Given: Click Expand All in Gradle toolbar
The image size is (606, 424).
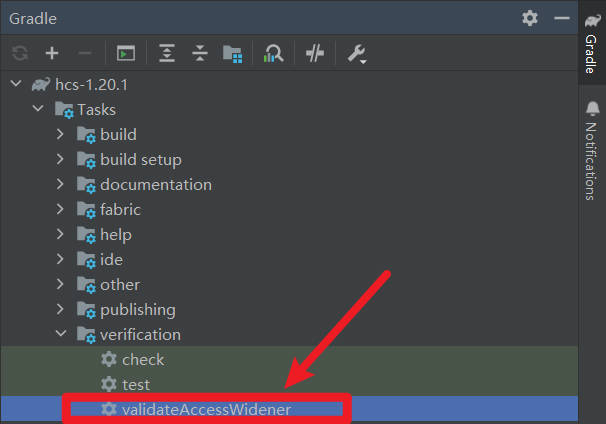Looking at the screenshot, I should pos(167,53).
